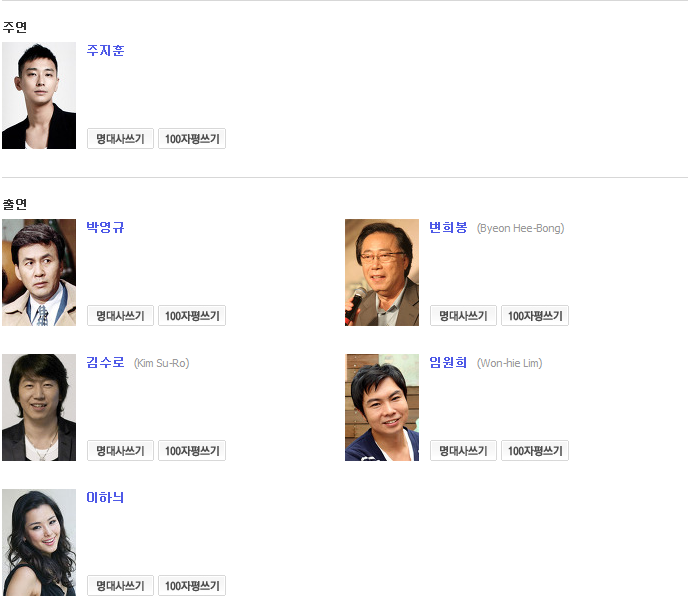Image resolution: width=690 pixels, height=615 pixels.
Task: Click 100자평쓰기 button for 임원희
Action: 535,451
